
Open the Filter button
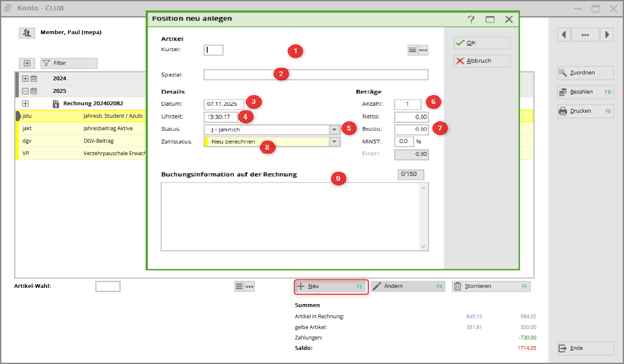(x=69, y=63)
